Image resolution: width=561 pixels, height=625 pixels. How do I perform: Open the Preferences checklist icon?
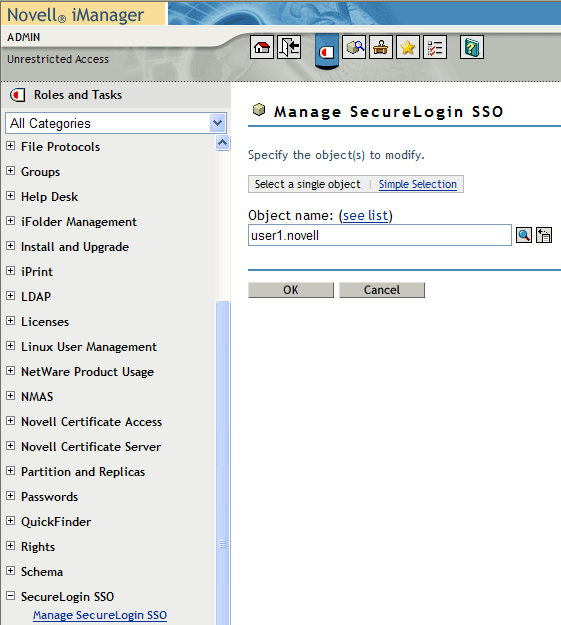pyautogui.click(x=435, y=47)
